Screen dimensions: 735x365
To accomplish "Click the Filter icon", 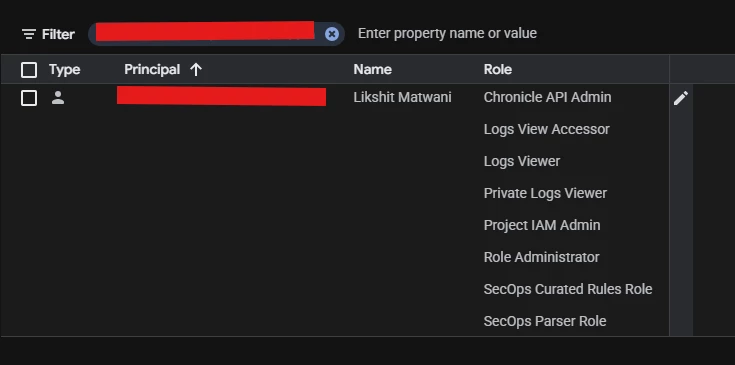I will tap(29, 34).
